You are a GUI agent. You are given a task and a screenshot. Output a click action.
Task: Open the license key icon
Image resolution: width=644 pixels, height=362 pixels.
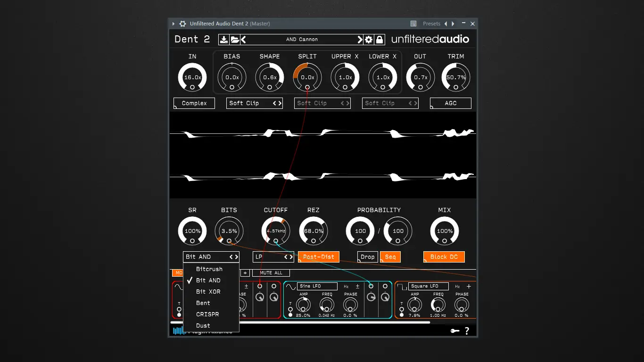point(455,331)
